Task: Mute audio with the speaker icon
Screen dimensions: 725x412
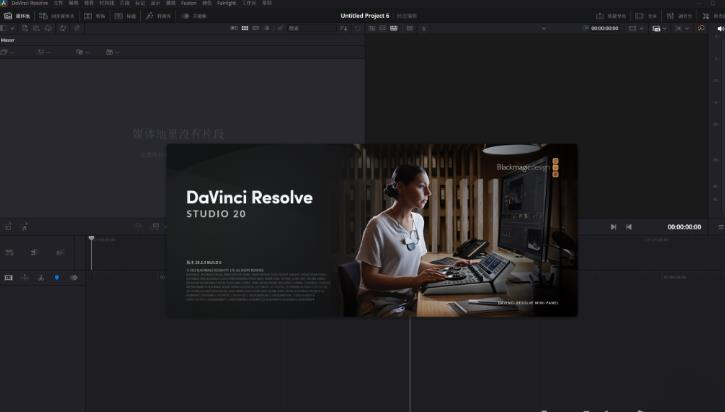Action: coord(720,29)
